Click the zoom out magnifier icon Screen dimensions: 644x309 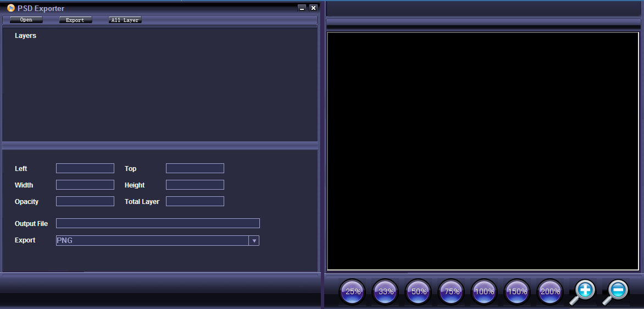(x=617, y=291)
